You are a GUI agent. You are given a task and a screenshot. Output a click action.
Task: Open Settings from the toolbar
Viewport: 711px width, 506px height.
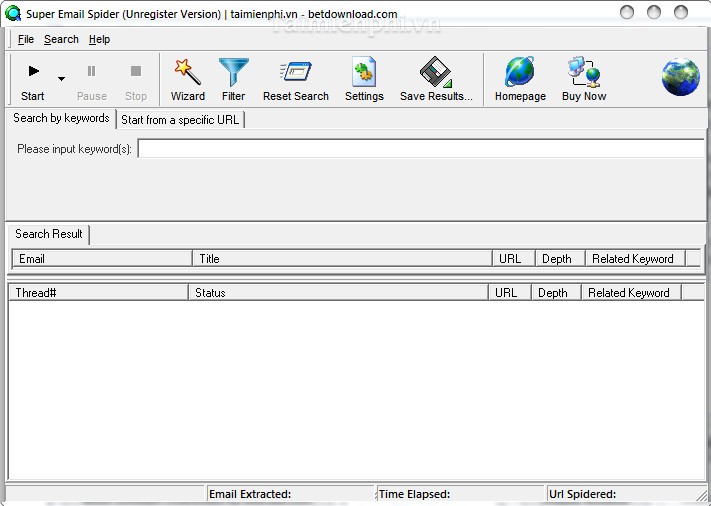pyautogui.click(x=364, y=72)
